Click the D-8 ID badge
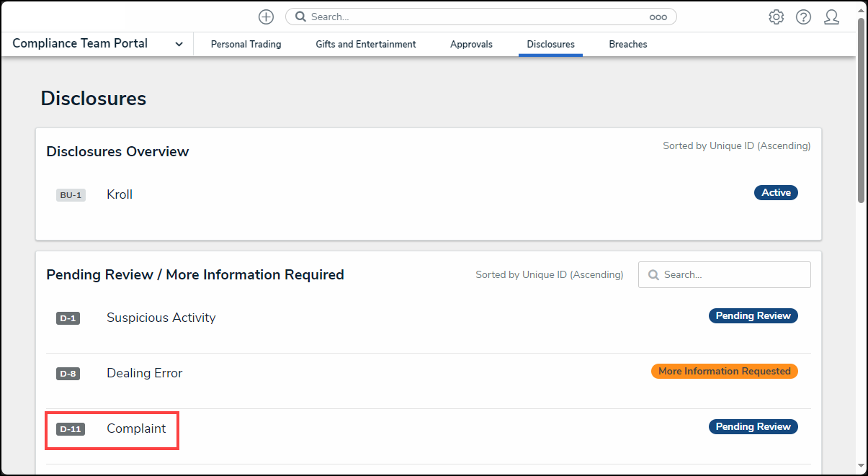The height and width of the screenshot is (476, 868). (x=68, y=374)
